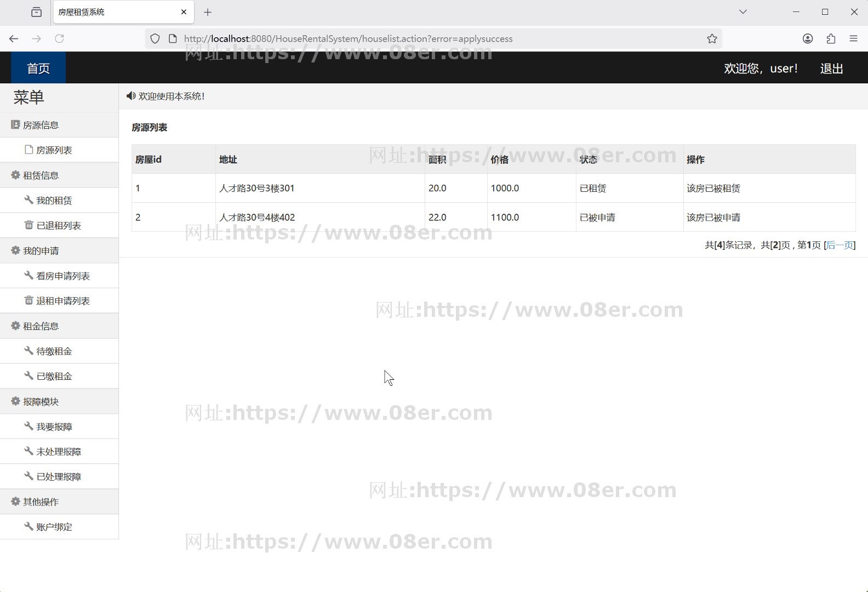Click the gear icon next to 租金信息
Viewport: 868px width, 592px height.
(15, 326)
